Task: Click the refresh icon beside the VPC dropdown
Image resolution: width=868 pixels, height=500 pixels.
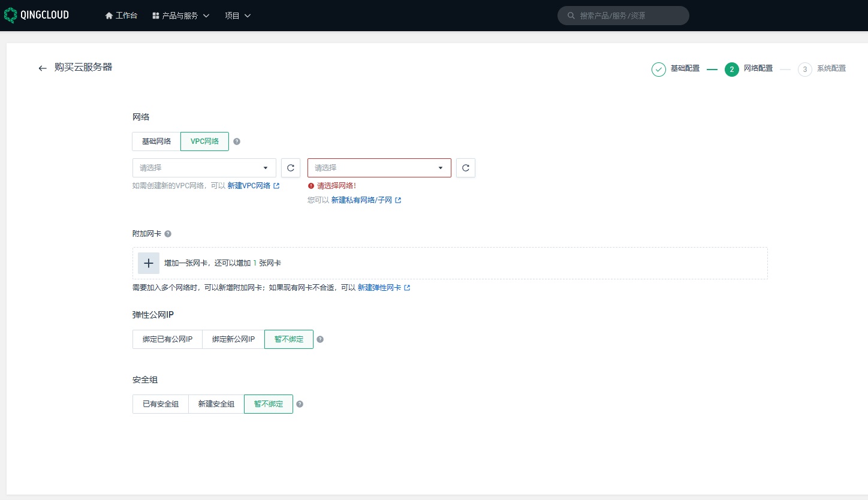Action: click(x=291, y=168)
